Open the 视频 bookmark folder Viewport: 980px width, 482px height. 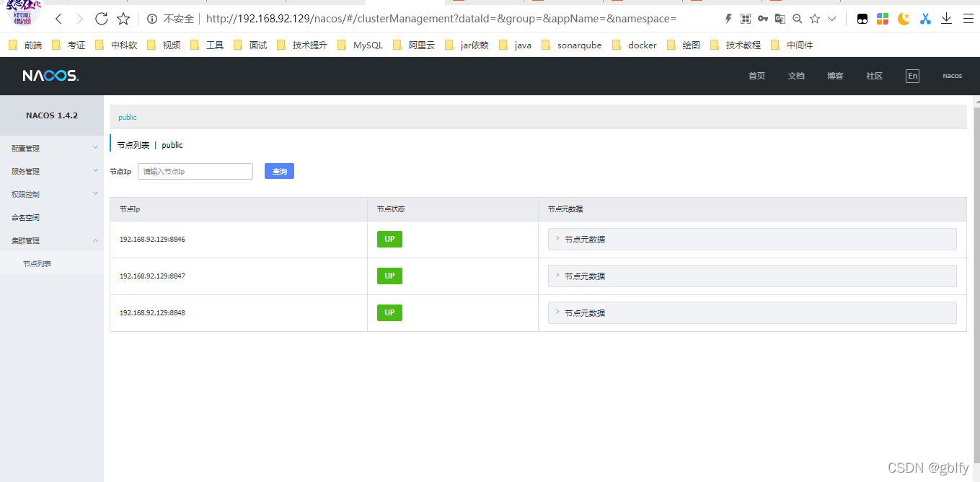coord(164,45)
